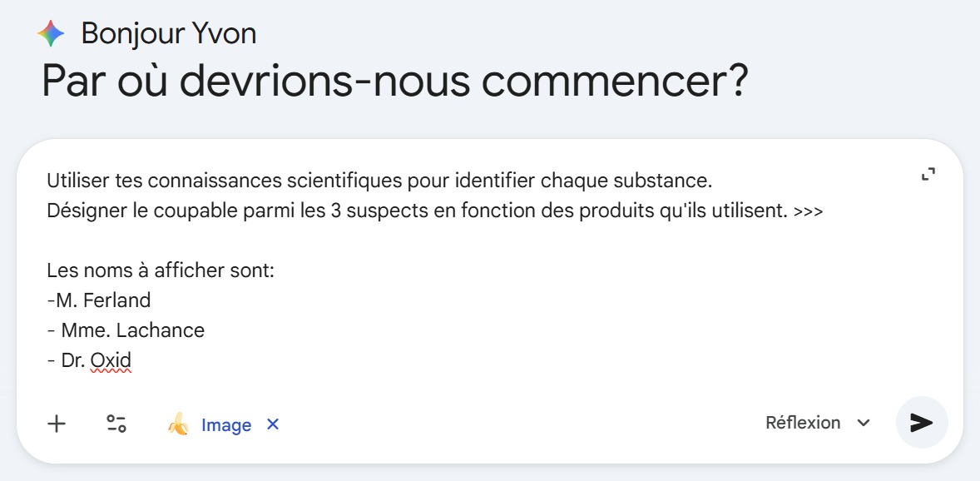Click the send arrow icon

[x=921, y=423]
